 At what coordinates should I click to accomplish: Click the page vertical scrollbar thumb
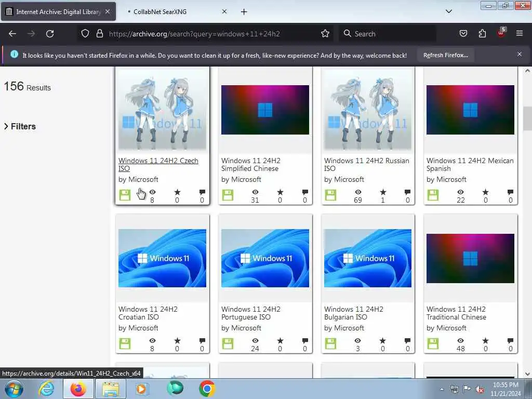[527, 118]
